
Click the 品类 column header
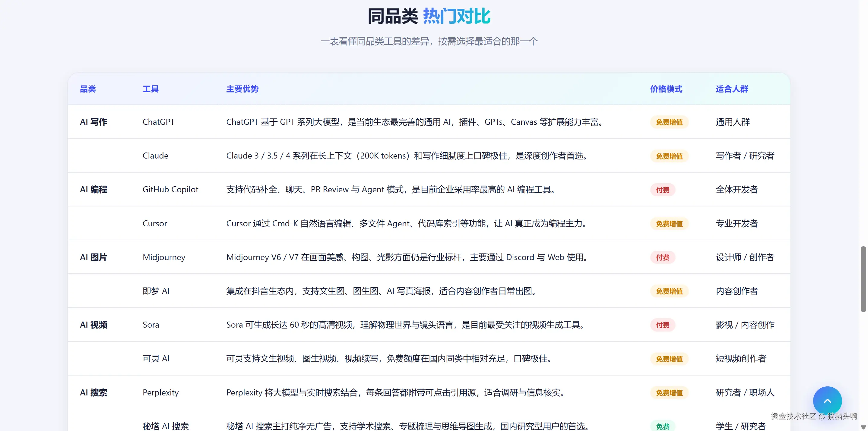point(88,89)
